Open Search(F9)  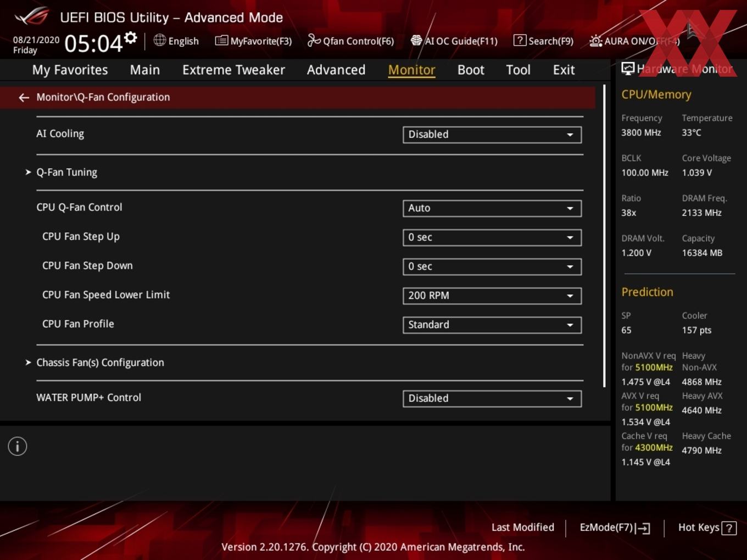coord(543,41)
